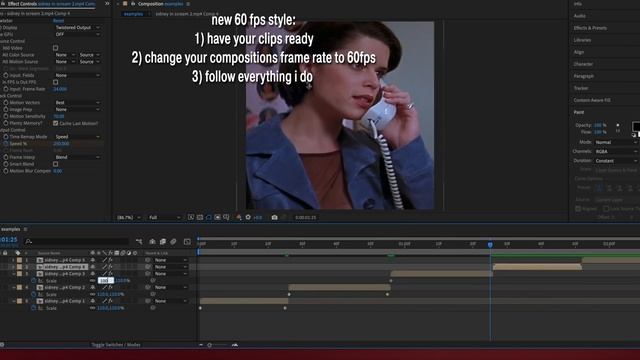Select layer sidney ...p4 Comp 5
This screenshot has height=360, width=640.
(64, 260)
